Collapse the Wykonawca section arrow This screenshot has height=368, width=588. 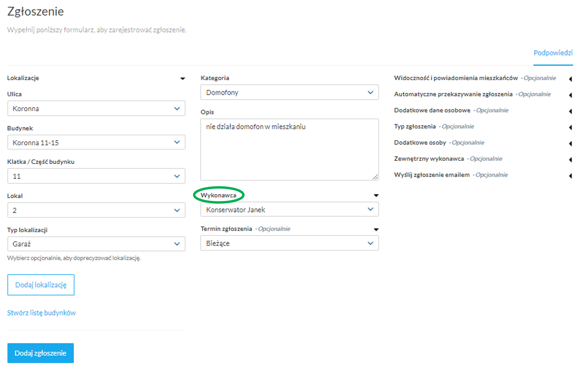coord(376,195)
